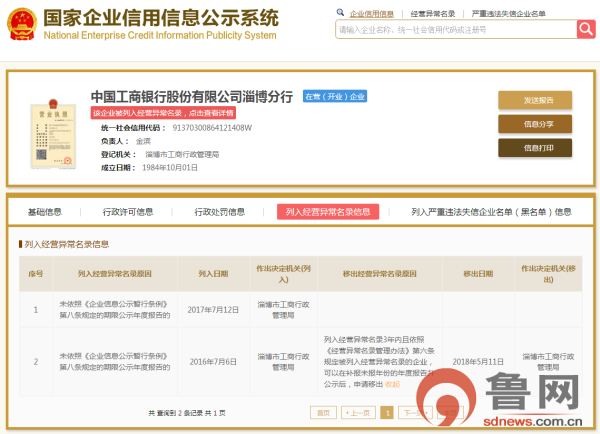
Task: Click the 信息打印 button
Action: click(535, 148)
